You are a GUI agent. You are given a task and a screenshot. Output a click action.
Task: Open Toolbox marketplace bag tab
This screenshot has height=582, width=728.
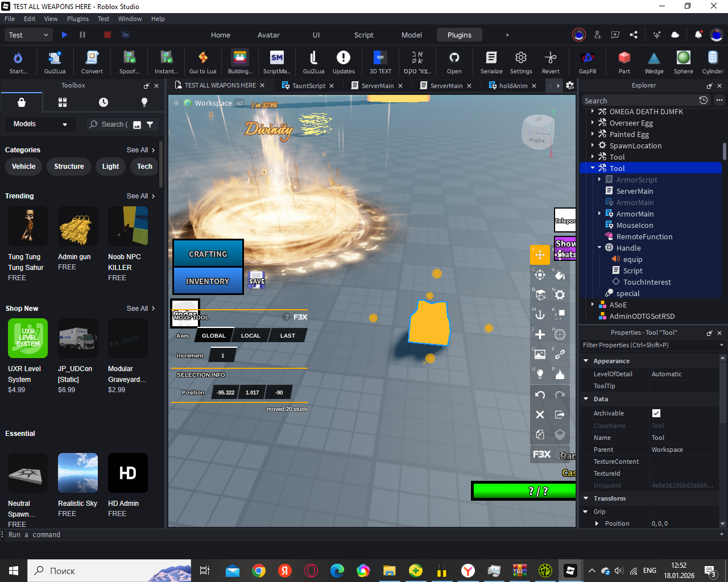22,102
